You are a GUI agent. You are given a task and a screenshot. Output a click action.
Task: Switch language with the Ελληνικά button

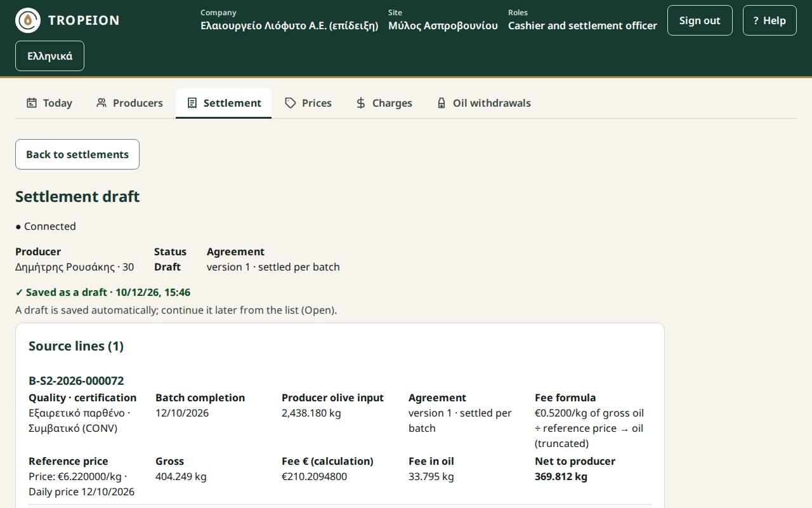(x=49, y=56)
